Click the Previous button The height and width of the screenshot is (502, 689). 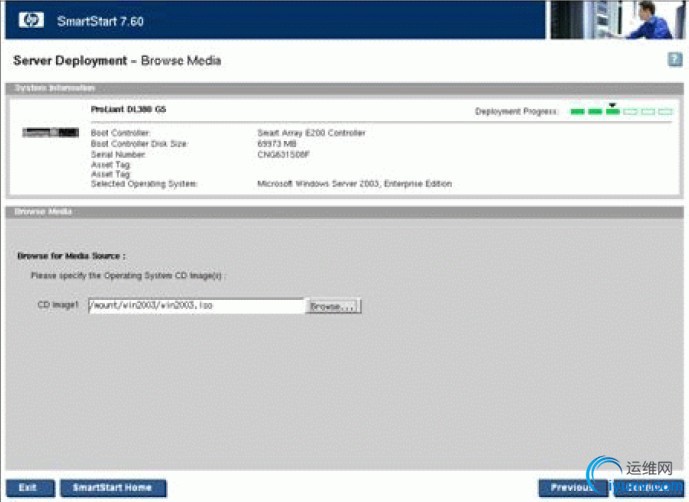(573, 487)
